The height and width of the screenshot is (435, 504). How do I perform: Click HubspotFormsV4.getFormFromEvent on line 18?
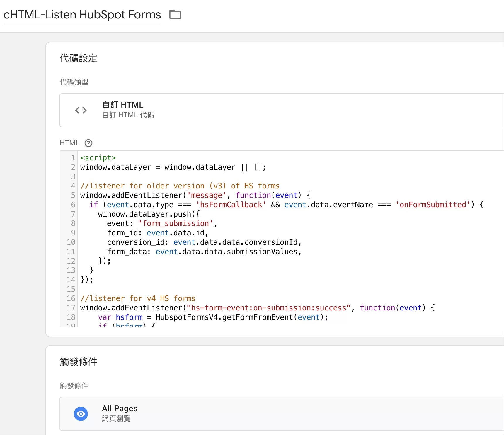tap(224, 317)
